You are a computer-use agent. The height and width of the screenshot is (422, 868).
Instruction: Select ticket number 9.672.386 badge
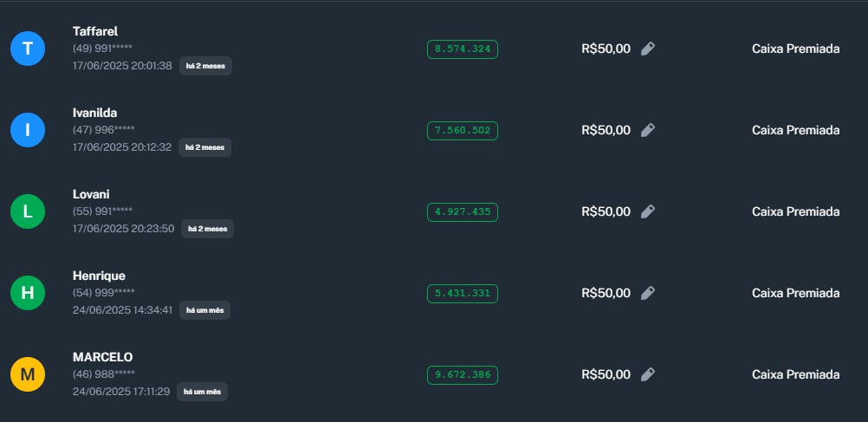(463, 375)
